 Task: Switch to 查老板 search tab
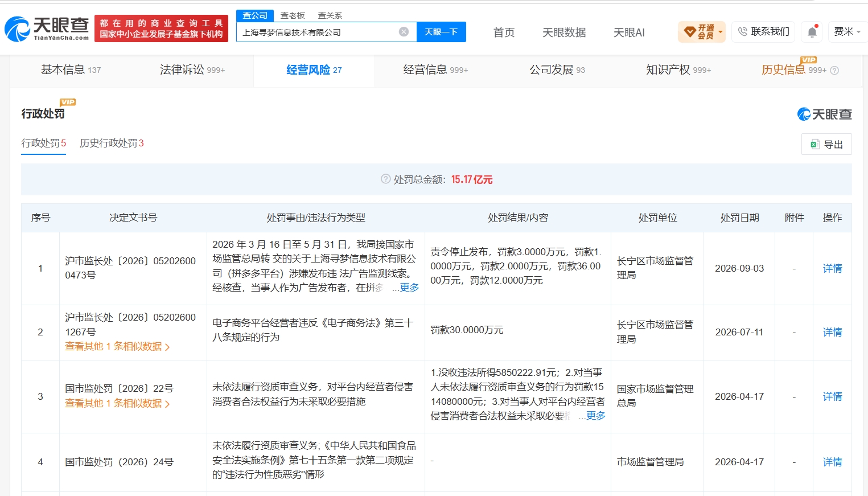[x=293, y=15]
